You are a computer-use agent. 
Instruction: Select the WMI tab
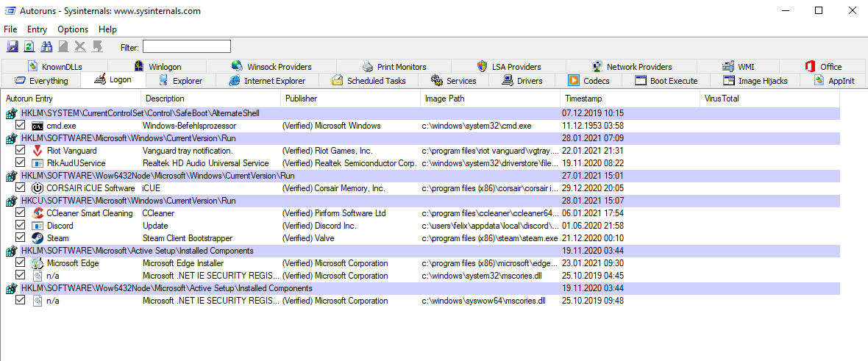(739, 66)
